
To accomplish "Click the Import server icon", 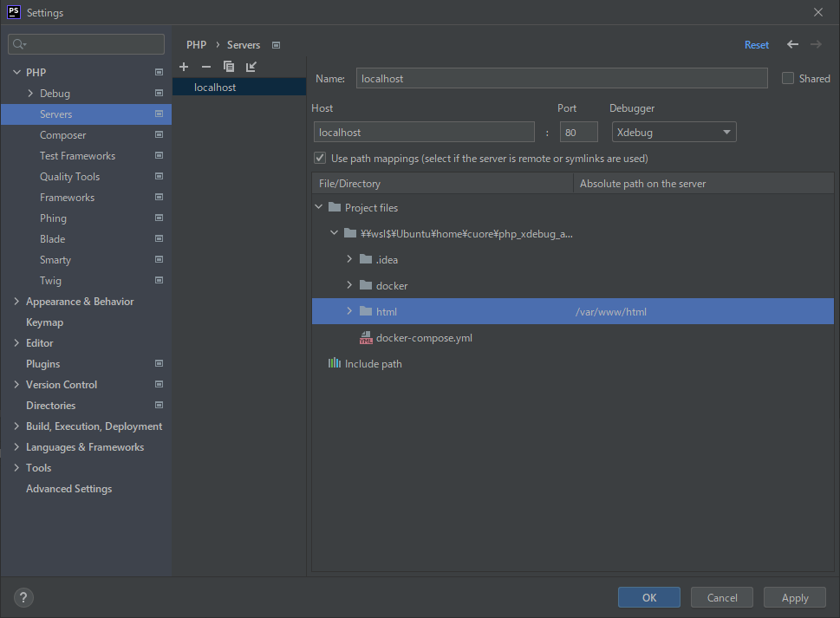I will 251,67.
